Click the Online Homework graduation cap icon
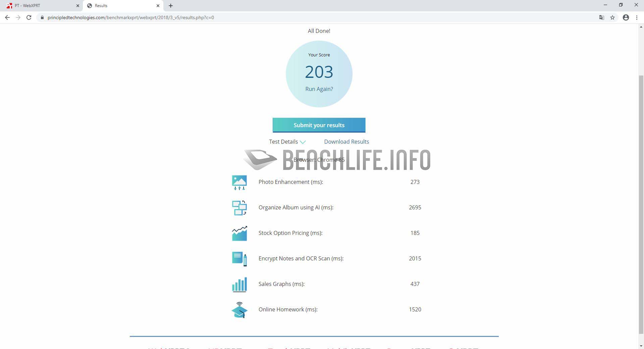The height and width of the screenshot is (349, 644). pos(239,310)
